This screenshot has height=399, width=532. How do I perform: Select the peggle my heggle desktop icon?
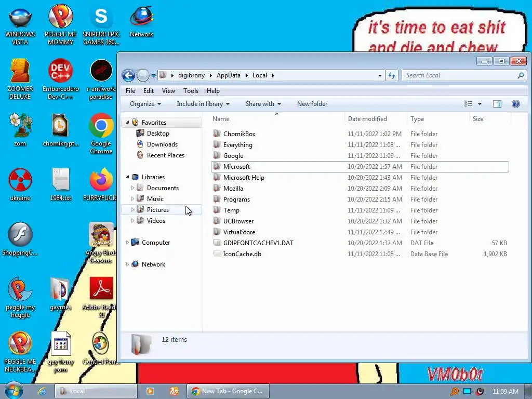click(x=20, y=298)
